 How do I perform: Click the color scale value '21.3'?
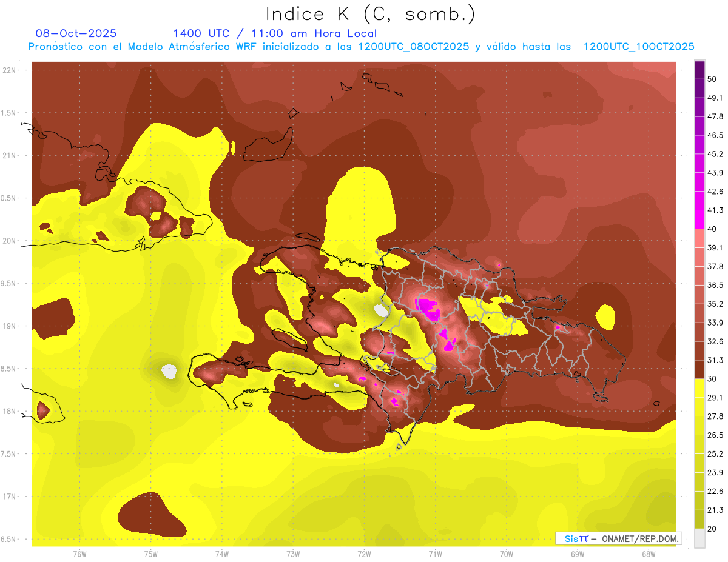[x=715, y=510]
